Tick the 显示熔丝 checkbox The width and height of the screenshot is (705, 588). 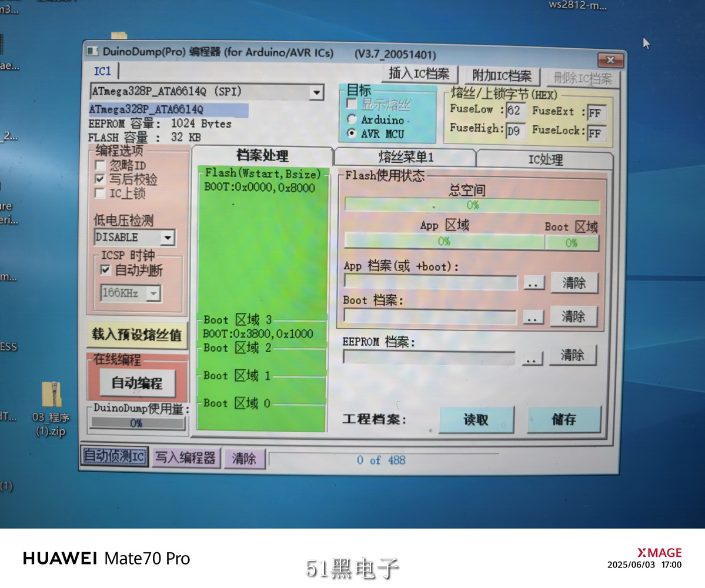(352, 104)
